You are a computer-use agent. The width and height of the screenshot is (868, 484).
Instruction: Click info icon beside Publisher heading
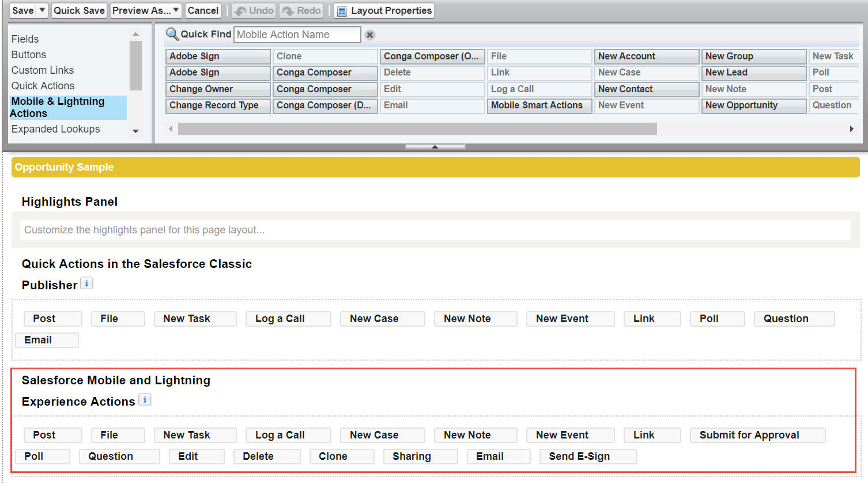86,283
